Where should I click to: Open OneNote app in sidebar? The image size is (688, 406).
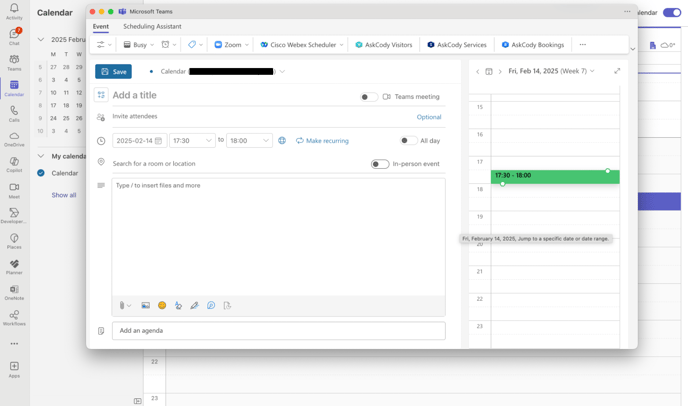14,292
